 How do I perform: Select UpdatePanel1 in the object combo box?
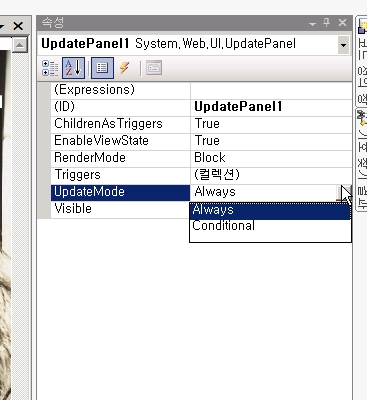click(x=188, y=44)
